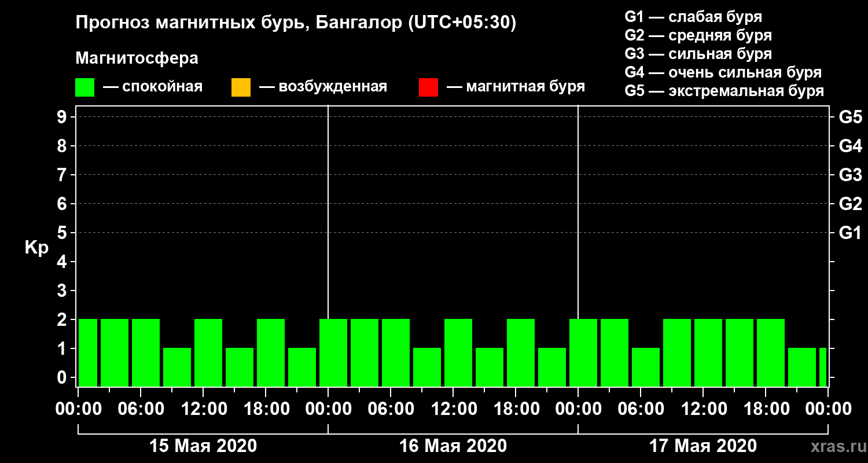
Task: Click the Kp 2 bar over 15 Мая's 12:00 tick
Action: point(208,352)
